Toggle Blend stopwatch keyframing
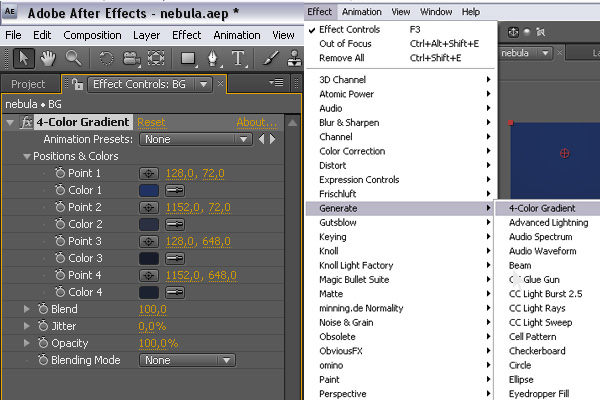600x400 pixels. 43,309
